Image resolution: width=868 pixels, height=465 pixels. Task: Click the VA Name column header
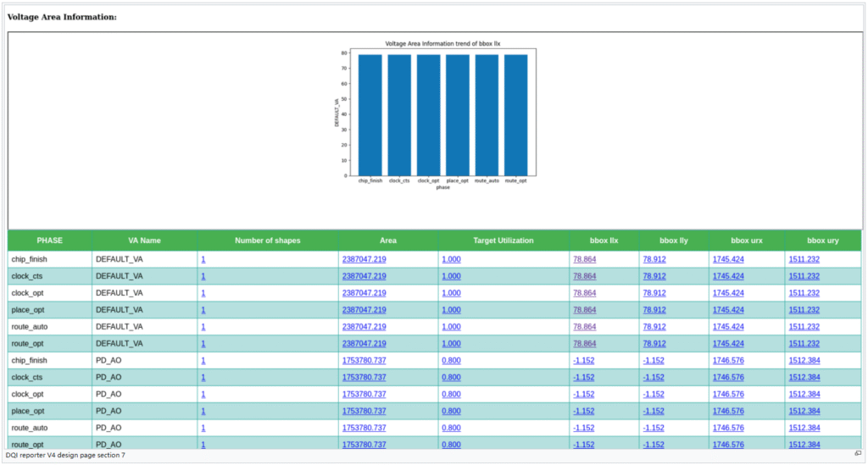coord(144,241)
